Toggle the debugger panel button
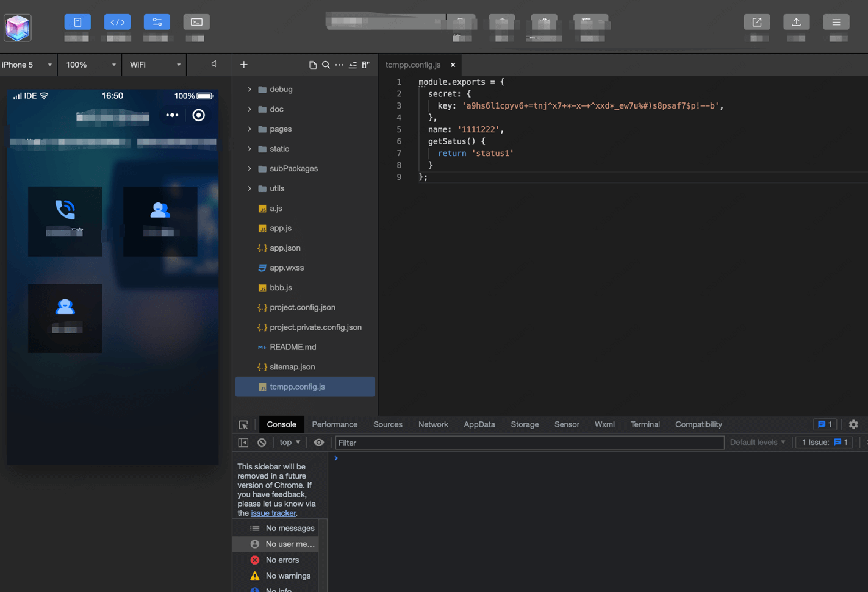The image size is (868, 592). pyautogui.click(x=157, y=23)
